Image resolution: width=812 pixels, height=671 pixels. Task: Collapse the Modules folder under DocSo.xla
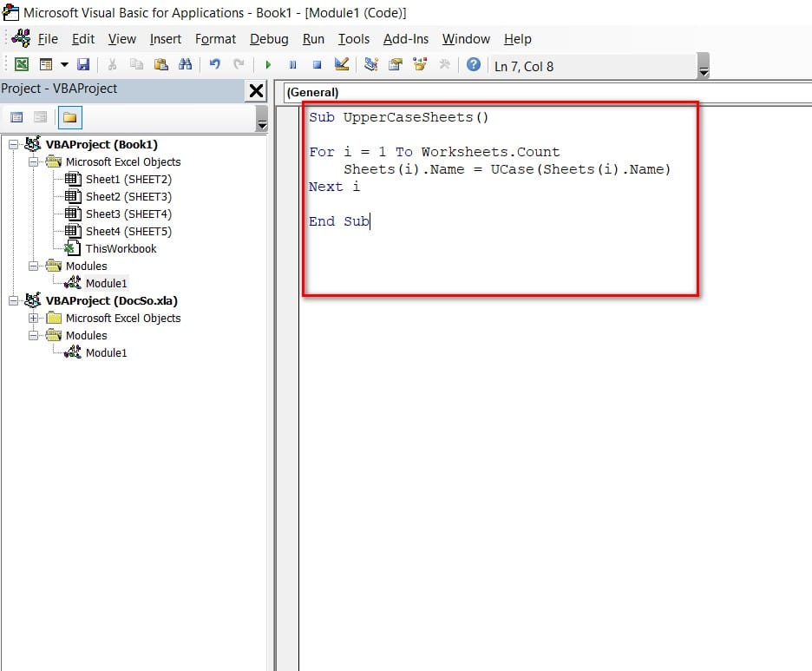33,335
